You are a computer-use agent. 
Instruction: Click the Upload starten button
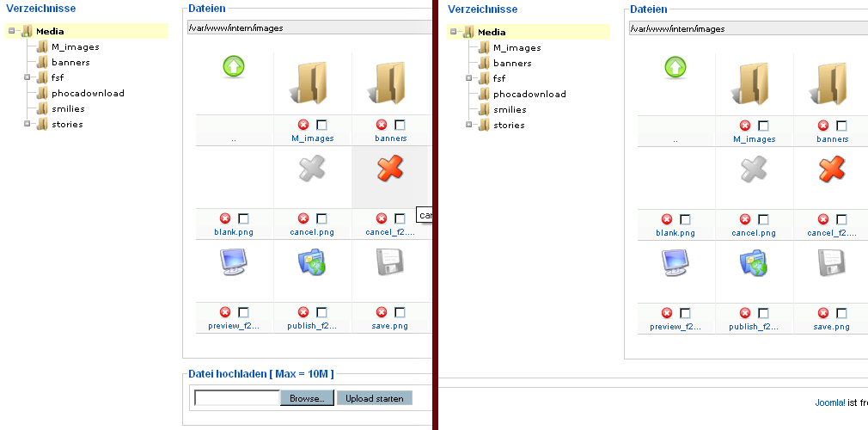tap(374, 398)
